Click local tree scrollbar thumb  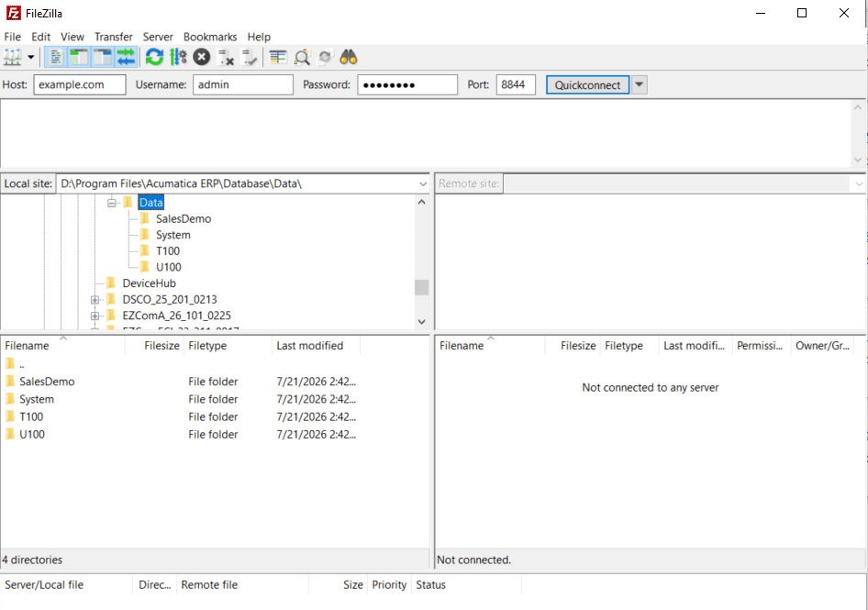421,287
